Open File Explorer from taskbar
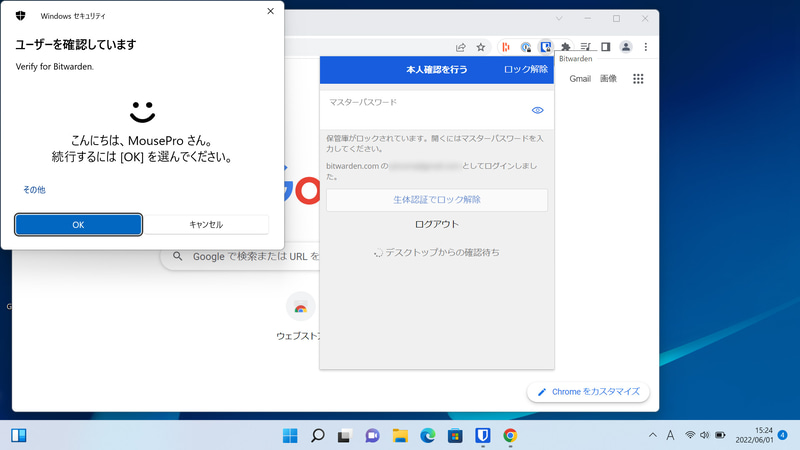The image size is (800, 450). coord(400,436)
